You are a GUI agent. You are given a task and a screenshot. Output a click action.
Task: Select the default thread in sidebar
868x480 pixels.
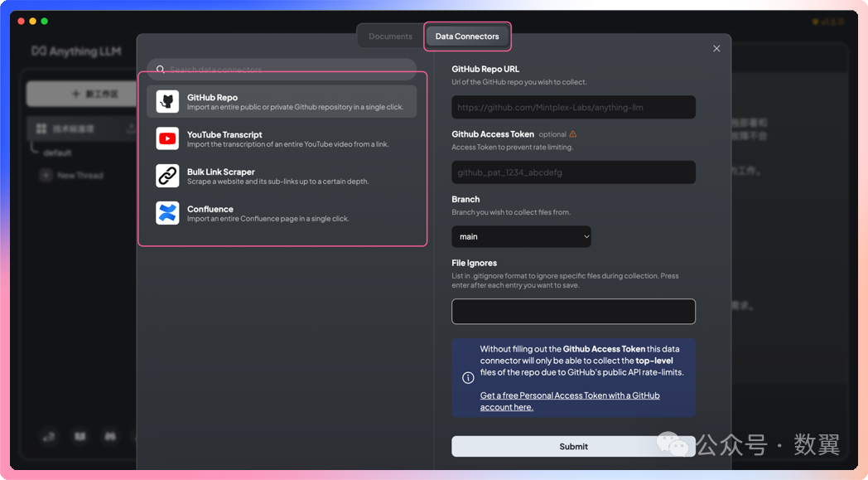click(x=58, y=153)
